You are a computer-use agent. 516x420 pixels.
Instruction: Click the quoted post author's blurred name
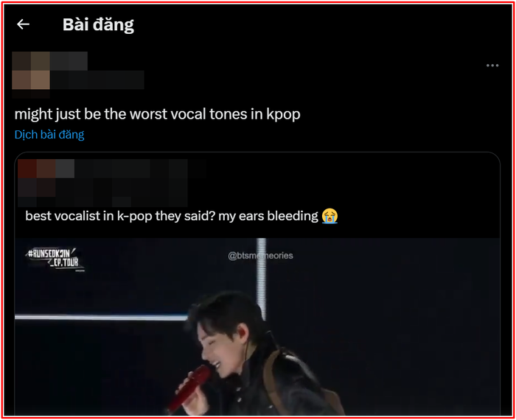coord(122,169)
